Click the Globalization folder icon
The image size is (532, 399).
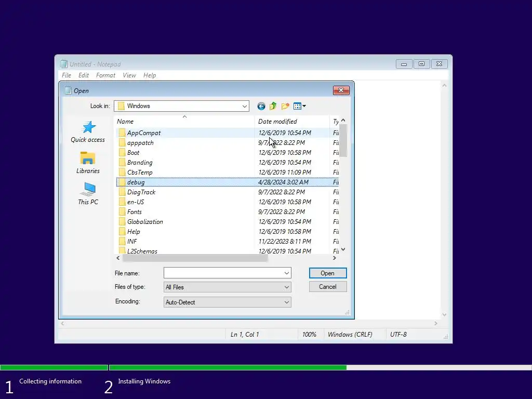click(x=122, y=221)
